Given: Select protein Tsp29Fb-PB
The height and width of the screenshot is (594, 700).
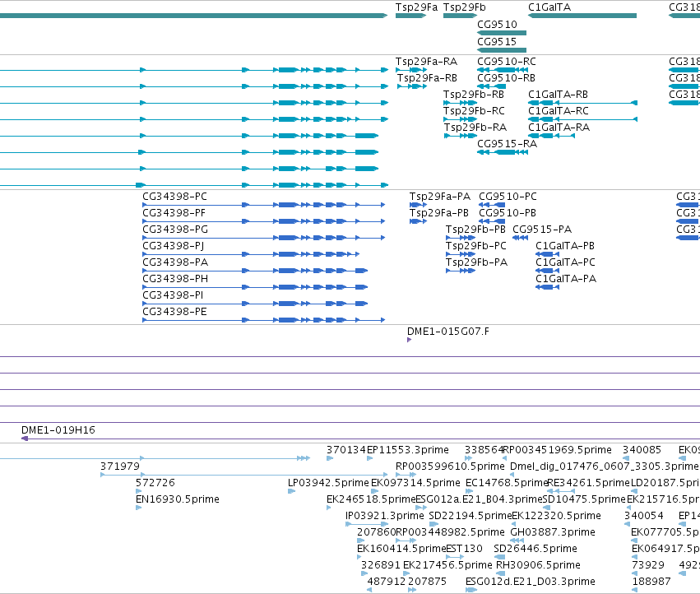Looking at the screenshot, I should pos(475,230).
